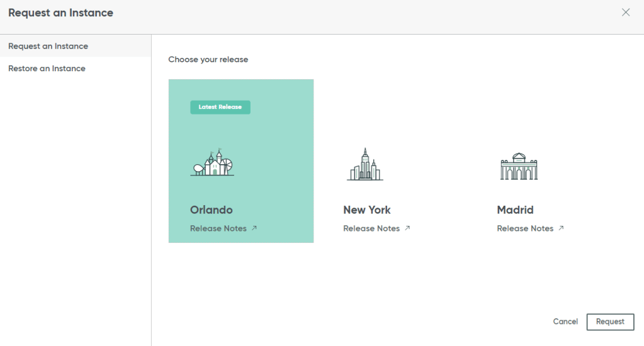Switch to Restore an Instance in the sidebar

47,69
